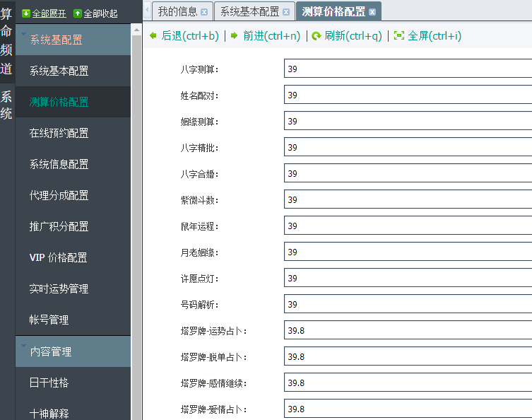Click the 紫微斗数 price field
Image resolution: width=532 pixels, height=420 pixels.
408,199
